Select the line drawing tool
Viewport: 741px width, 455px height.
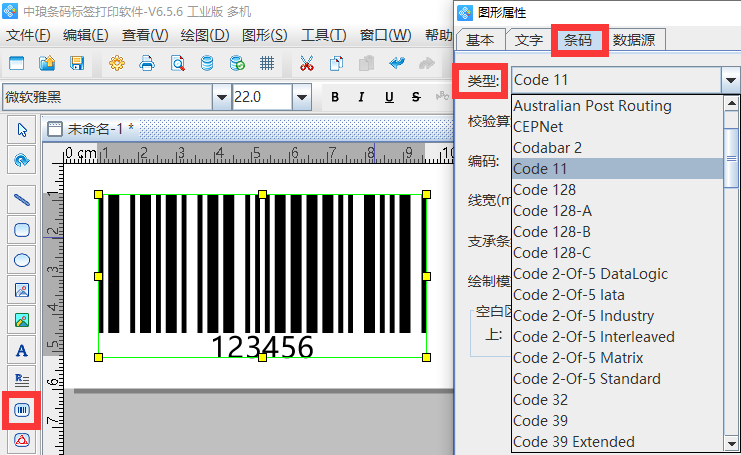(22, 198)
